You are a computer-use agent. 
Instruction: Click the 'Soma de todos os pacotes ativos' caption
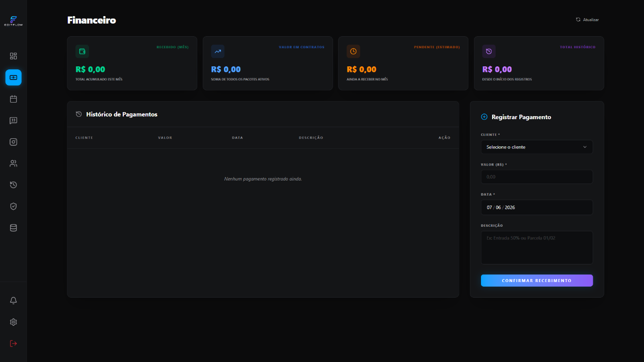click(x=240, y=79)
